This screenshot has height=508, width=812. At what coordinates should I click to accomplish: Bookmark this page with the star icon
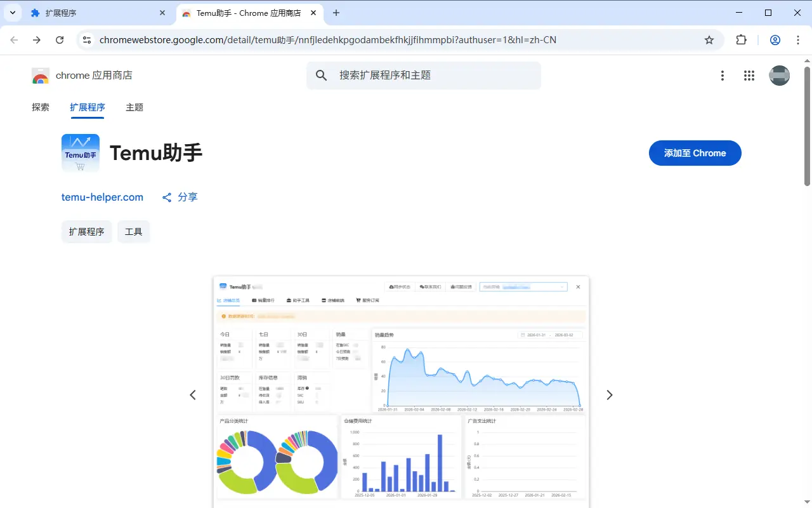coord(709,39)
